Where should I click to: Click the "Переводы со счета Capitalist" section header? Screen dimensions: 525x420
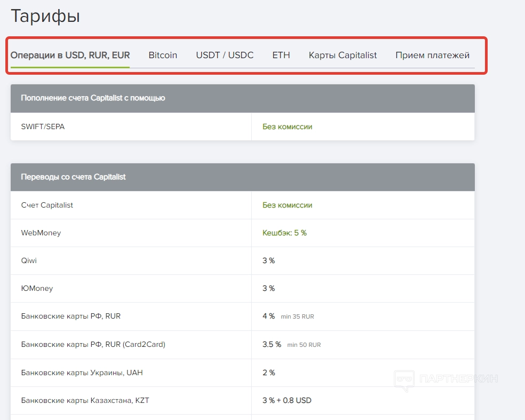(x=73, y=177)
